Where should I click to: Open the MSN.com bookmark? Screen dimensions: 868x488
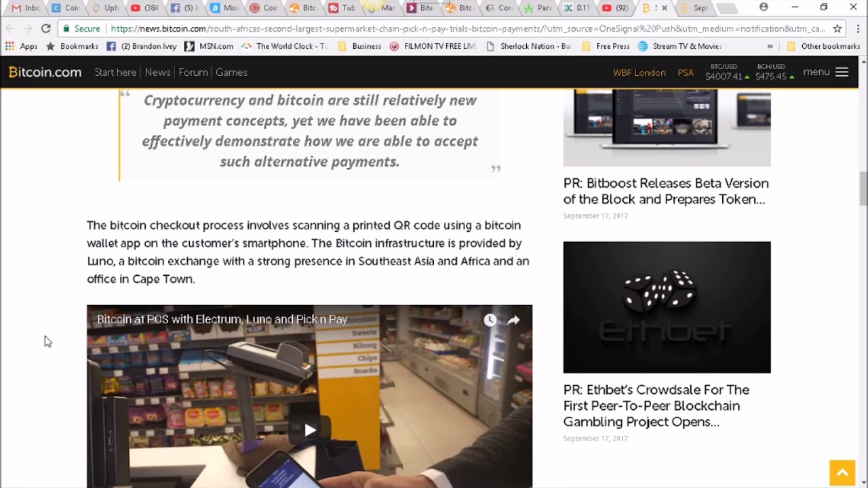[x=209, y=46]
